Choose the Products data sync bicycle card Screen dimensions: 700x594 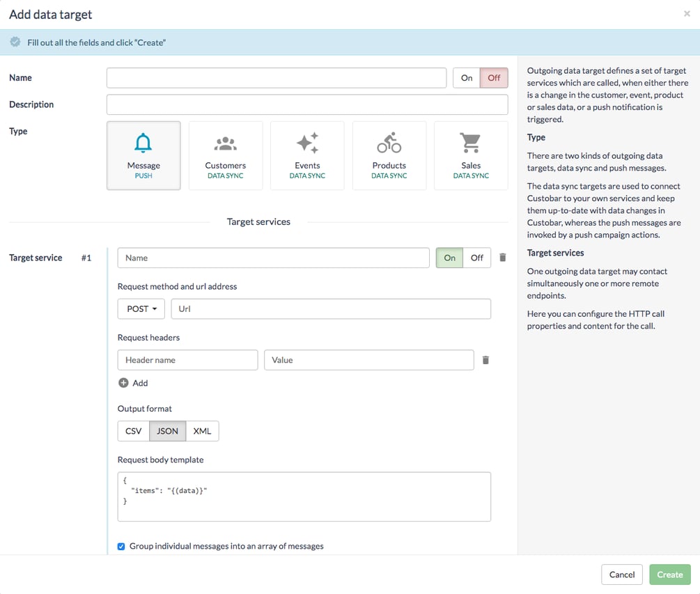(389, 155)
